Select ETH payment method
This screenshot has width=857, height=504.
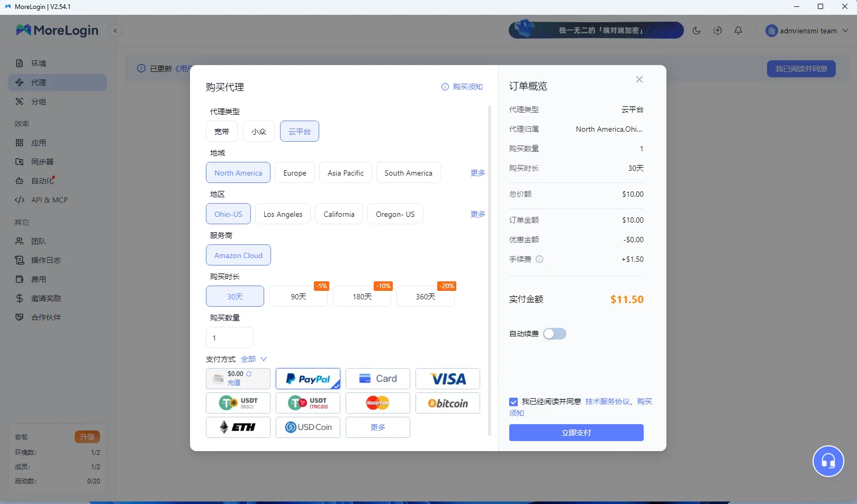coord(238,427)
